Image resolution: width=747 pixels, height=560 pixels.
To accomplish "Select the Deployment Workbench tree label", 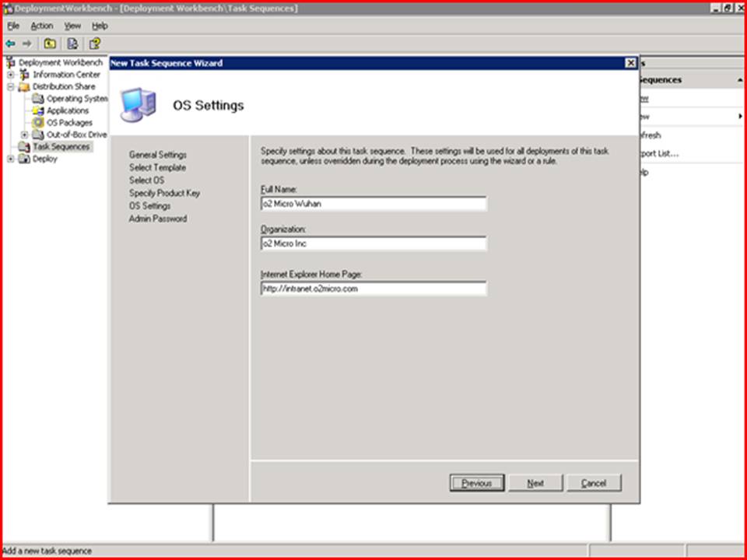I will [61, 62].
